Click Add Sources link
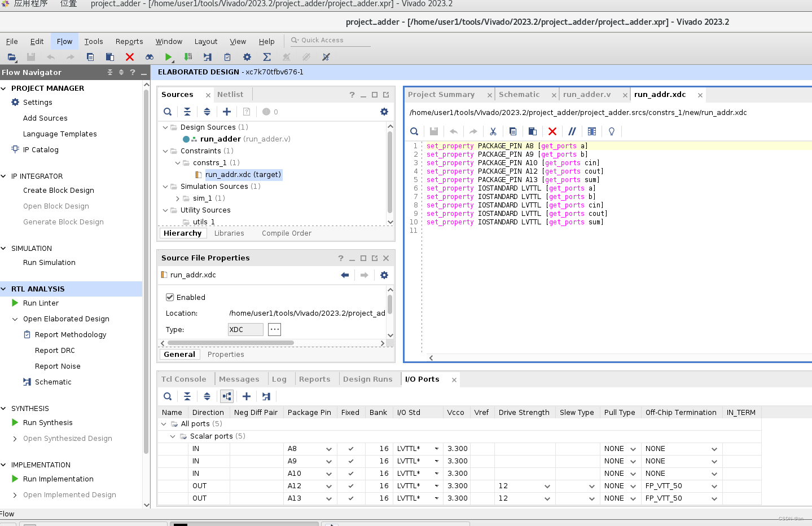 tap(45, 118)
